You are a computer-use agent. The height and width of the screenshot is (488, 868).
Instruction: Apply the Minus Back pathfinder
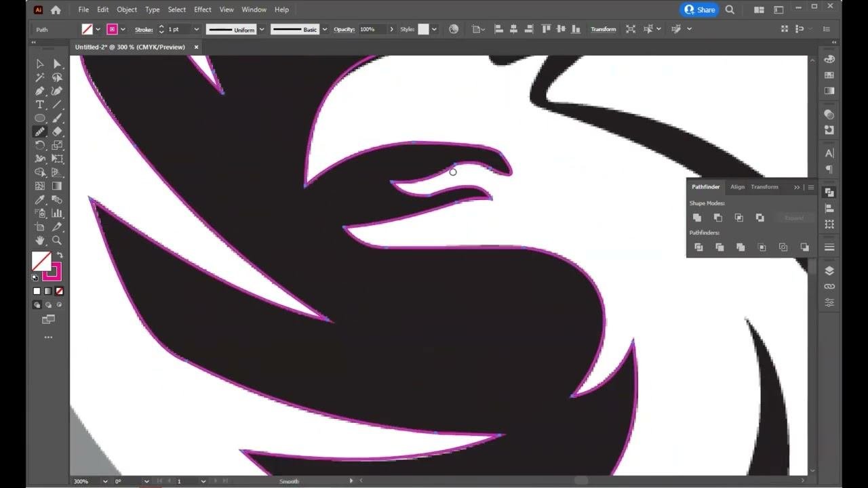click(x=804, y=247)
